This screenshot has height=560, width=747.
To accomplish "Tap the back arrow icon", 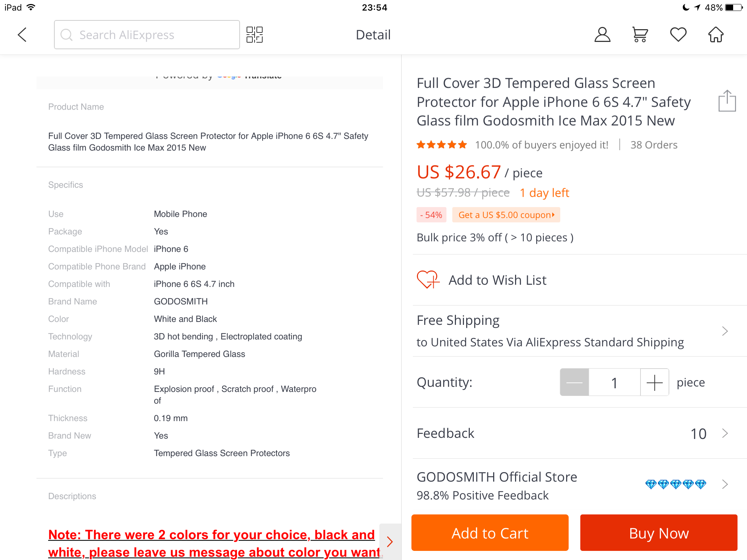I will (22, 35).
